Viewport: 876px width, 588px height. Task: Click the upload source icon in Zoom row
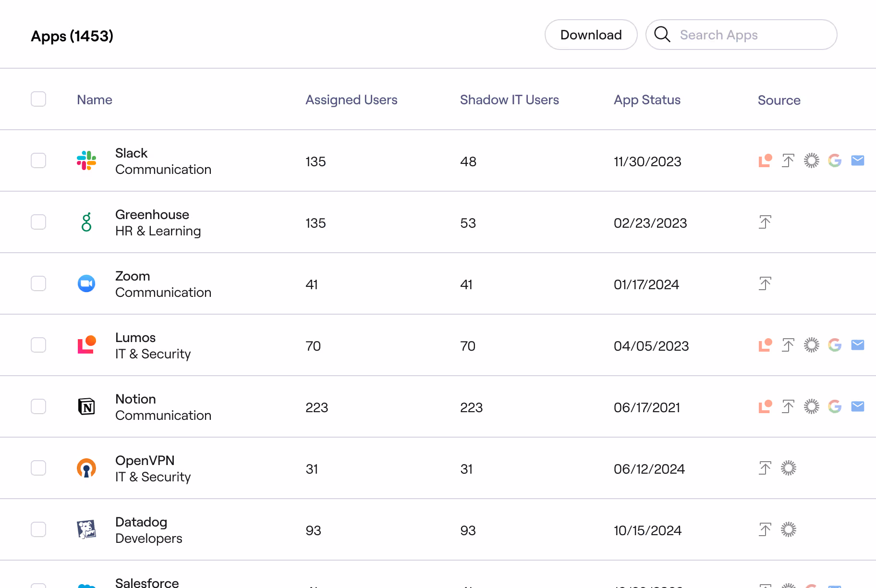coord(765,283)
